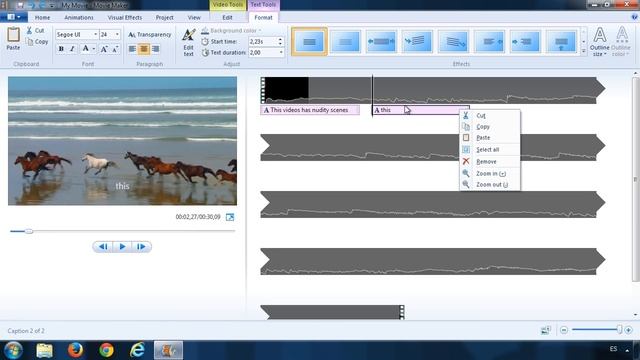Click the Start time input field
The image size is (640, 360).
(x=262, y=42)
